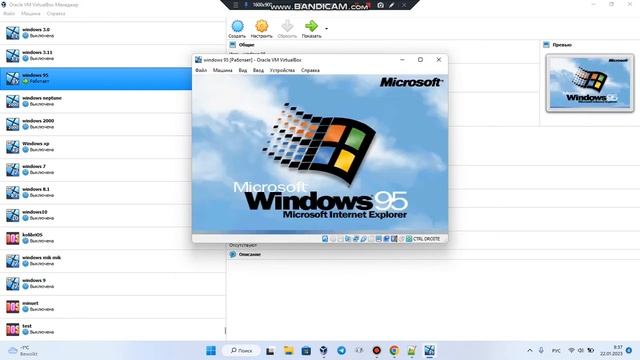Click the "windows 9" list entry
The width and height of the screenshot is (640, 360).
[113, 284]
